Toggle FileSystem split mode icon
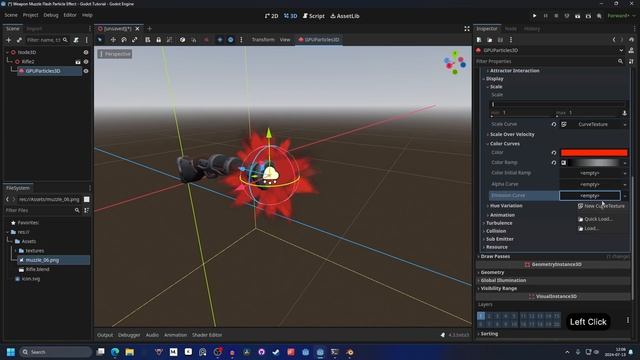This screenshot has width=640, height=360. click(87, 199)
